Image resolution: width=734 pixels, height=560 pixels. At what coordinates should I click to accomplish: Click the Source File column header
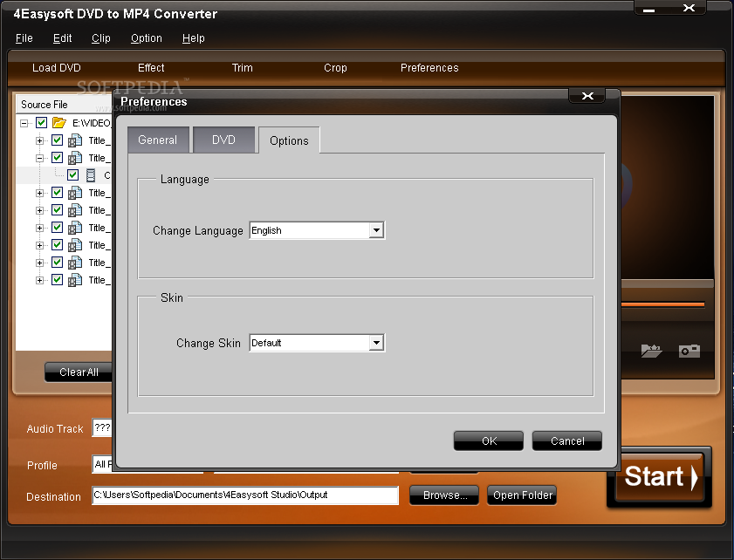(x=64, y=105)
